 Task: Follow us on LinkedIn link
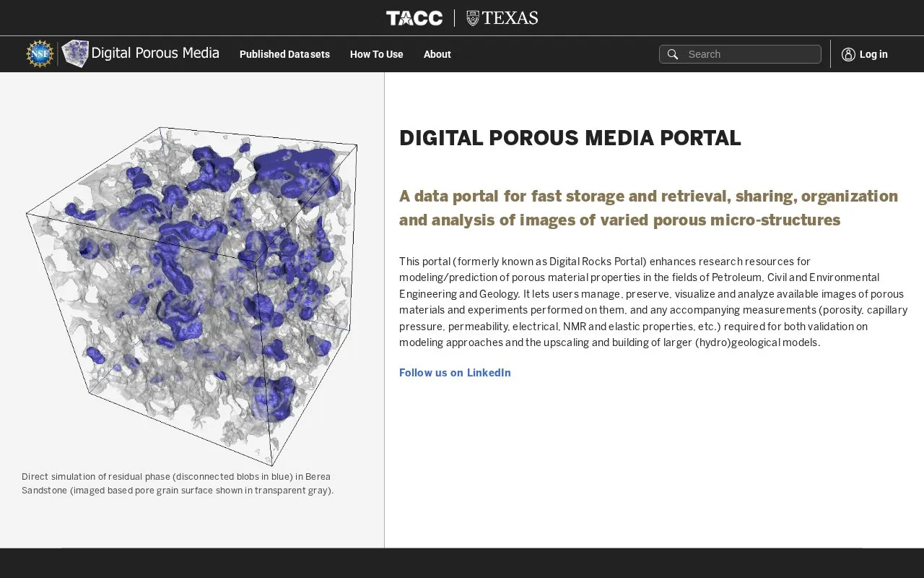click(x=455, y=373)
